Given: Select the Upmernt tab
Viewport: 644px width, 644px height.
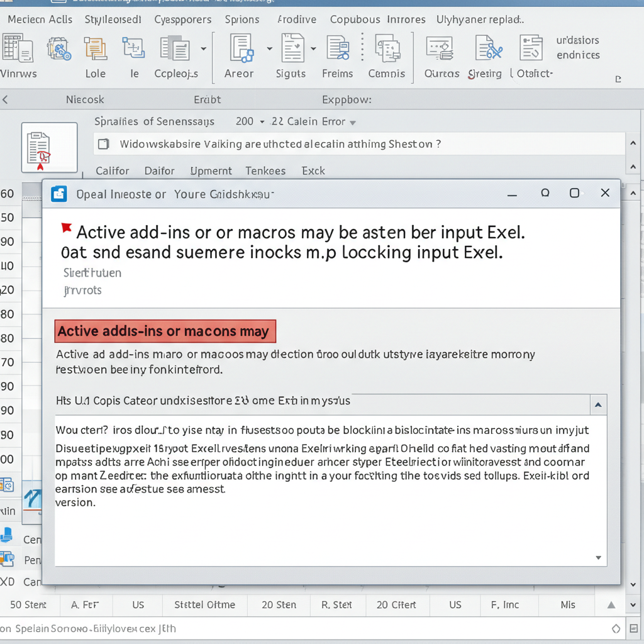Looking at the screenshot, I should [x=211, y=171].
